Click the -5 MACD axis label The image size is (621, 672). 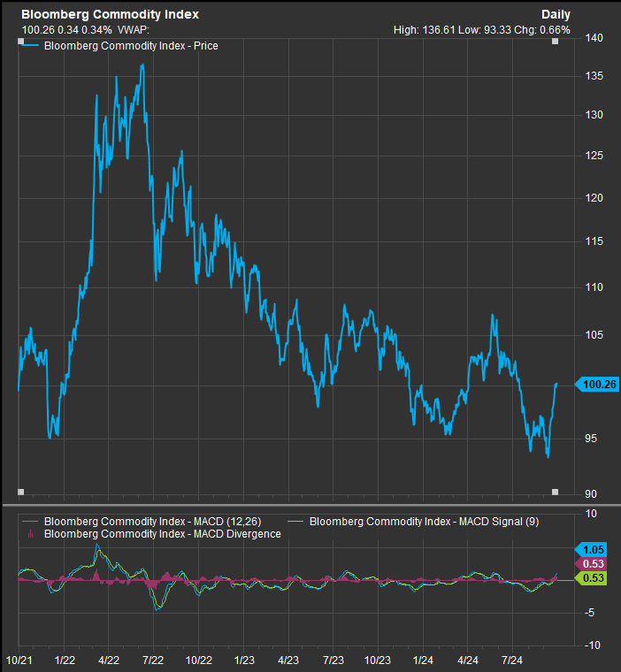589,613
